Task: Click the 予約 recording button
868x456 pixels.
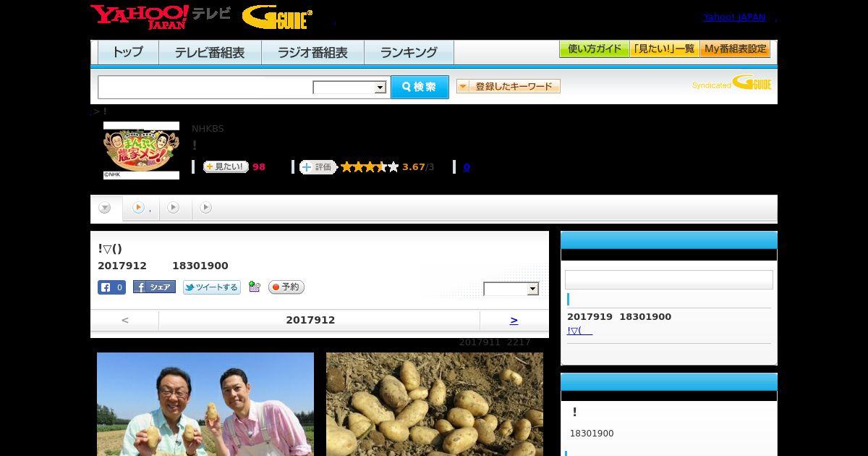Action: (x=286, y=287)
